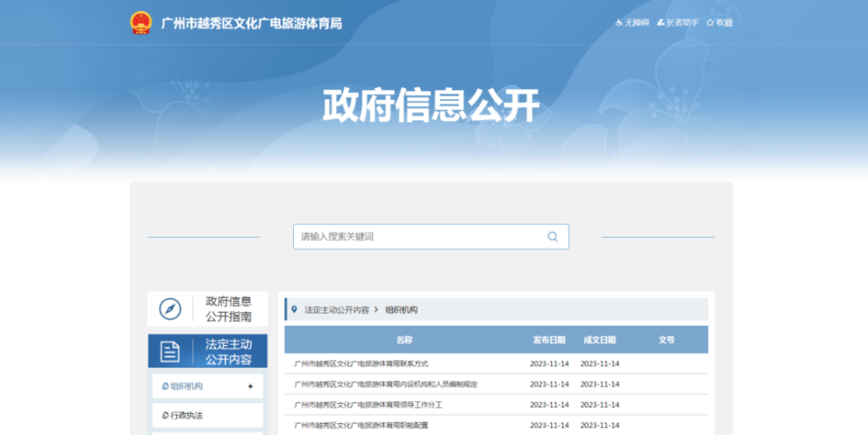This screenshot has height=435, width=868.
Task: Click the 文号 column header
Action: coord(666,340)
